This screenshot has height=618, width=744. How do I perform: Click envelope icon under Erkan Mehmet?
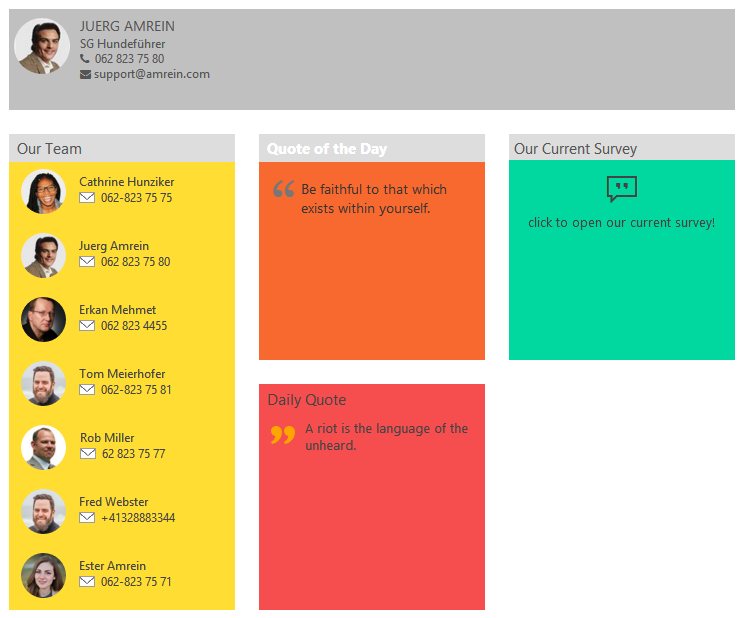coord(87,326)
